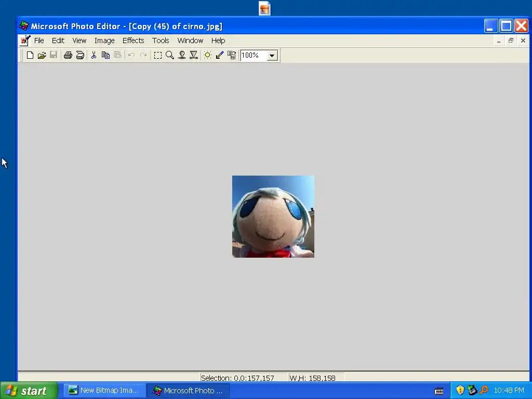Image resolution: width=532 pixels, height=399 pixels.
Task: Click the Paste toolbar icon
Action: (117, 55)
